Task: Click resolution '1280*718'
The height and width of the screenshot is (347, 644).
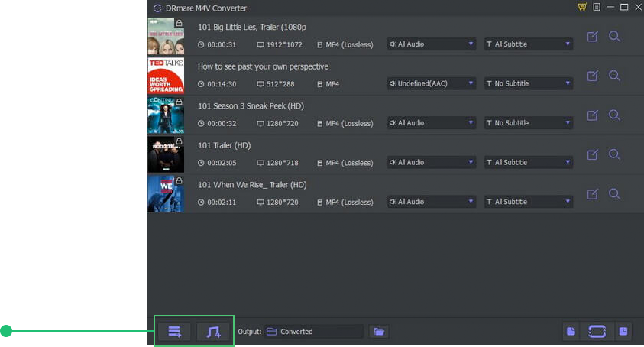Action: pos(283,163)
